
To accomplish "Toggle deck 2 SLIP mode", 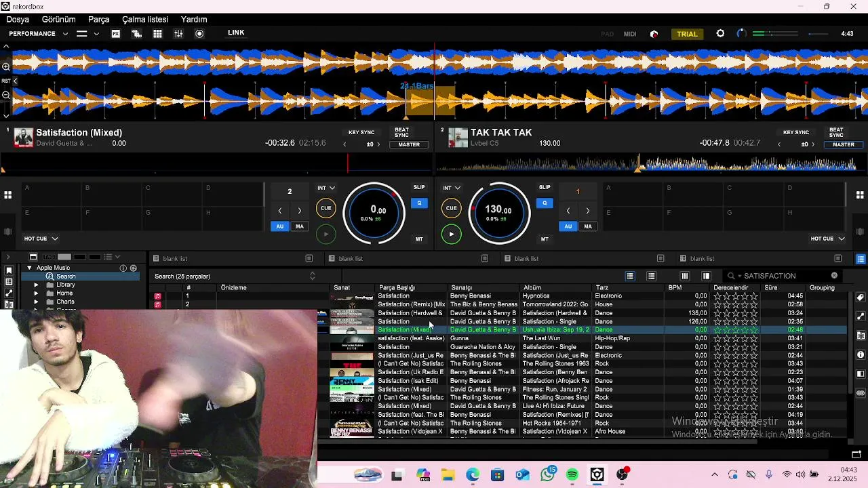I will click(x=545, y=188).
